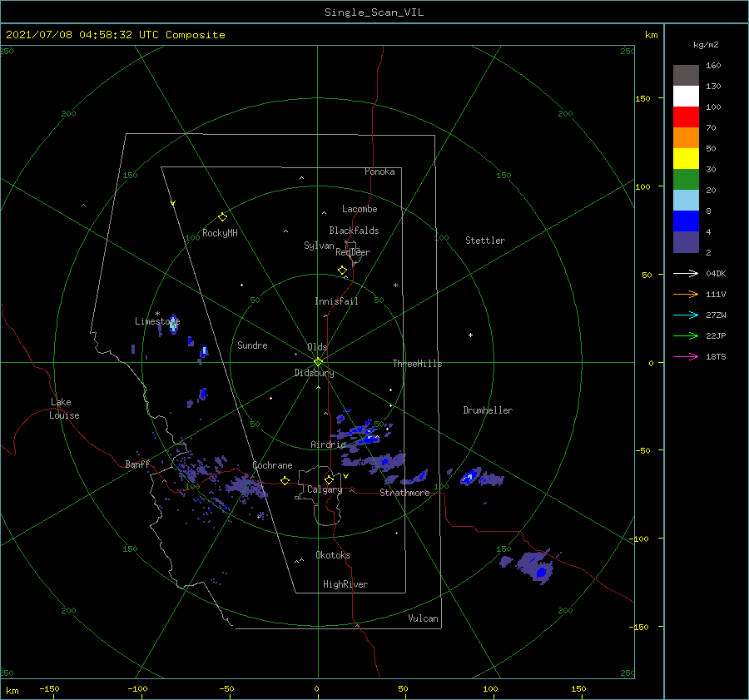
Task: Click the red 70-100 color swatch
Action: click(686, 117)
